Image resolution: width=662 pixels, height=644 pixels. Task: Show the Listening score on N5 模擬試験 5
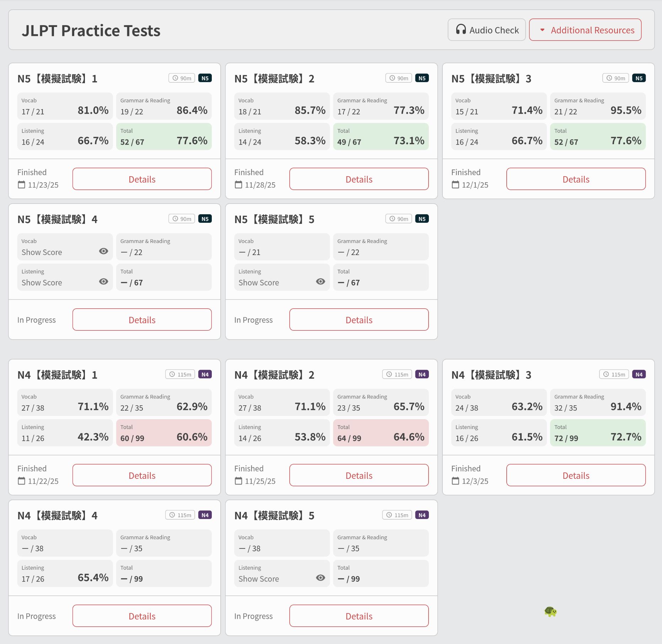[320, 282]
